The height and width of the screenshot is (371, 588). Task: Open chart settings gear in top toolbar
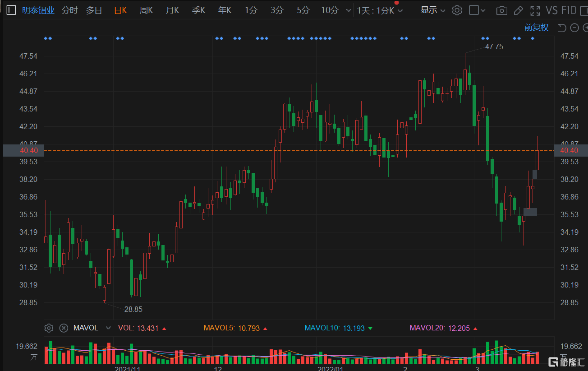[x=457, y=10]
